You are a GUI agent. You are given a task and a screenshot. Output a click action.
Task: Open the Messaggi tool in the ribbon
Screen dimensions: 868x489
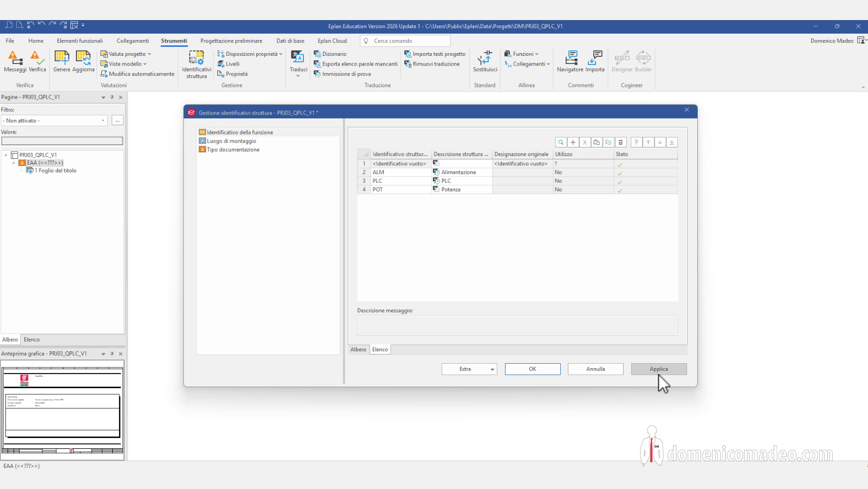[x=15, y=61]
